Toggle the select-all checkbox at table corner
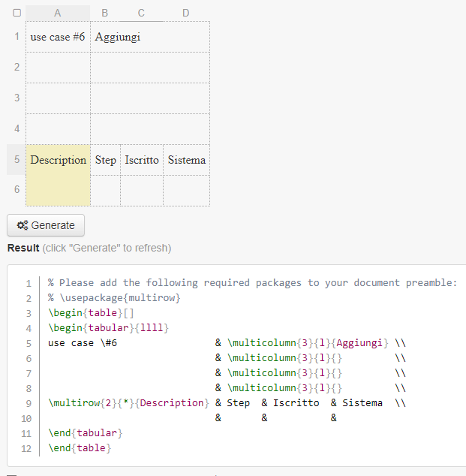Viewport: 466px width, 476px height. [x=17, y=13]
